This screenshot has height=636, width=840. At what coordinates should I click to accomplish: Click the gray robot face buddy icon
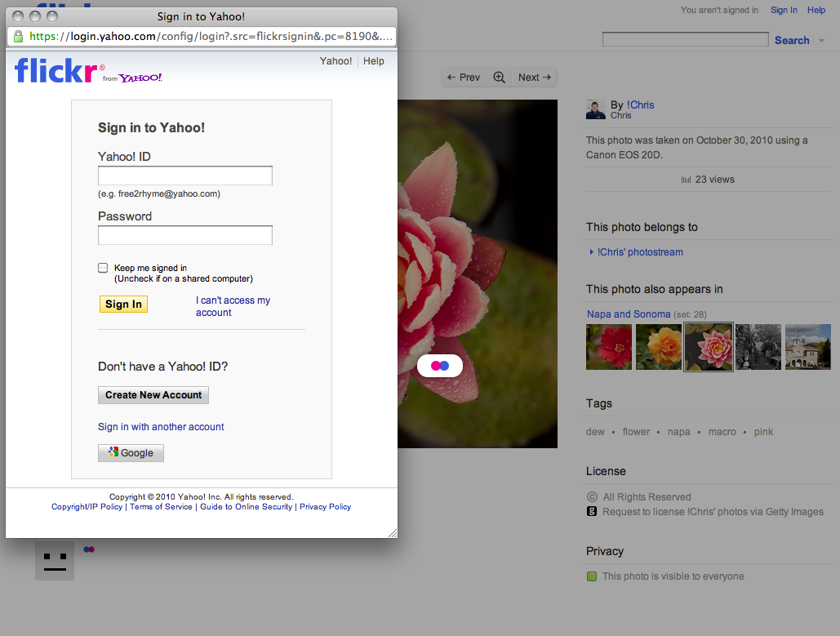coord(55,560)
